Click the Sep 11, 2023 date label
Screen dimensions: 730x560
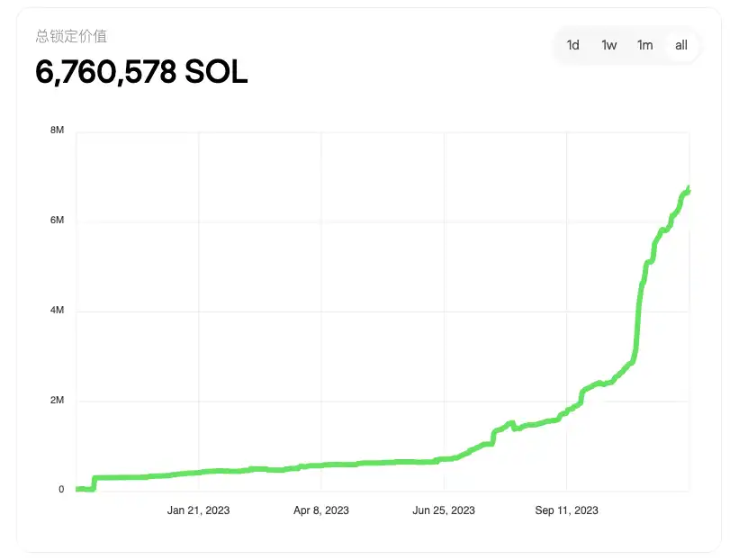567,510
